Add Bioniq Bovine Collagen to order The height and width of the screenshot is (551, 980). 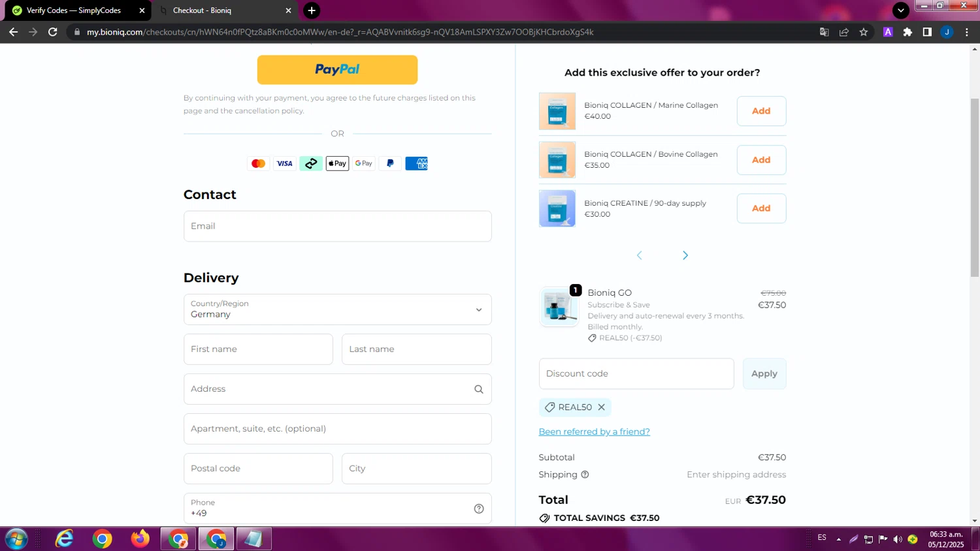[x=761, y=160]
